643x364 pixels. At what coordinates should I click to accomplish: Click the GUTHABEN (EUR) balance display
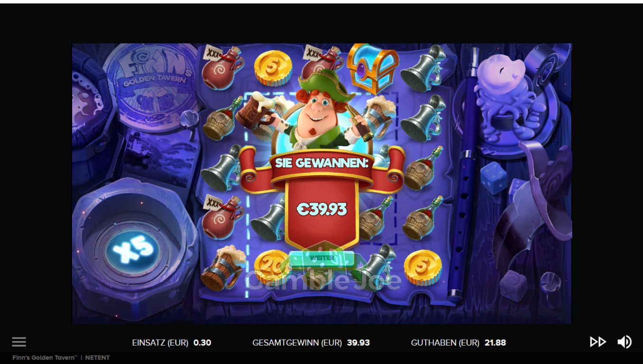click(458, 342)
